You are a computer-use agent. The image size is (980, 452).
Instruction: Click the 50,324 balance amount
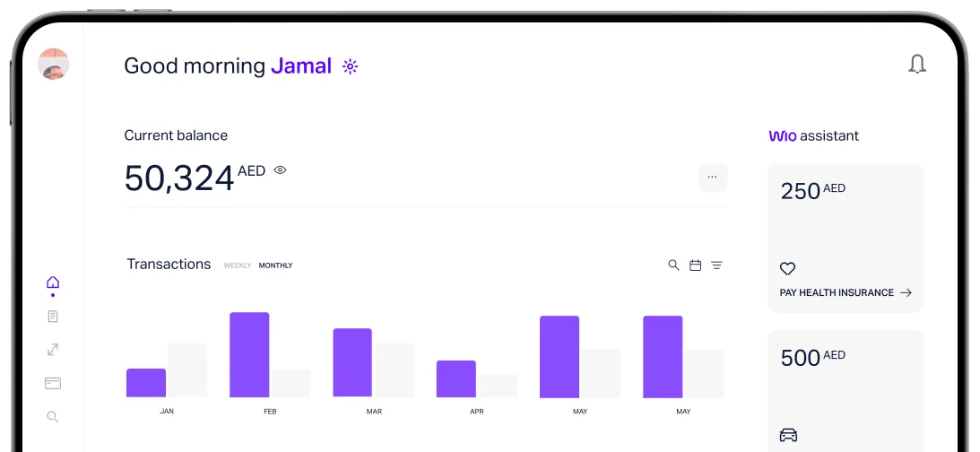(178, 178)
